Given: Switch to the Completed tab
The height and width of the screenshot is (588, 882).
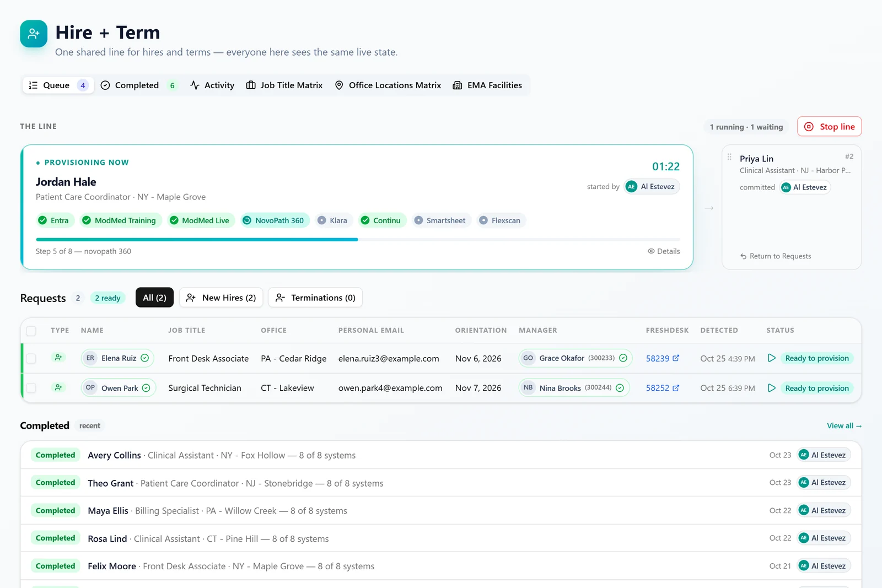Looking at the screenshot, I should pyautogui.click(x=139, y=85).
